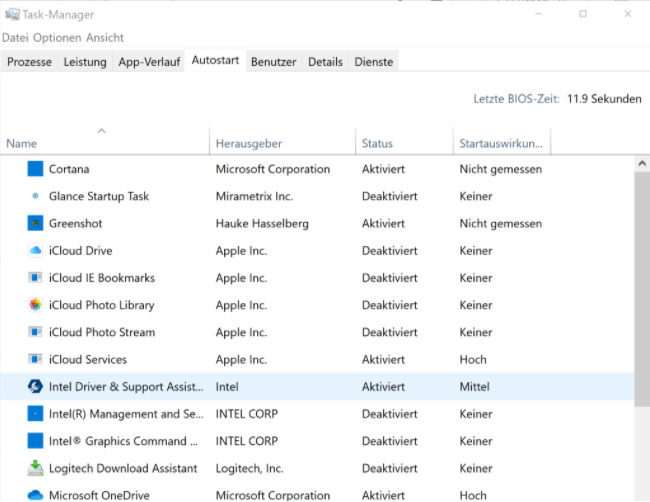The image size is (650, 502).
Task: Select the iCloud Services entry
Action: point(88,359)
